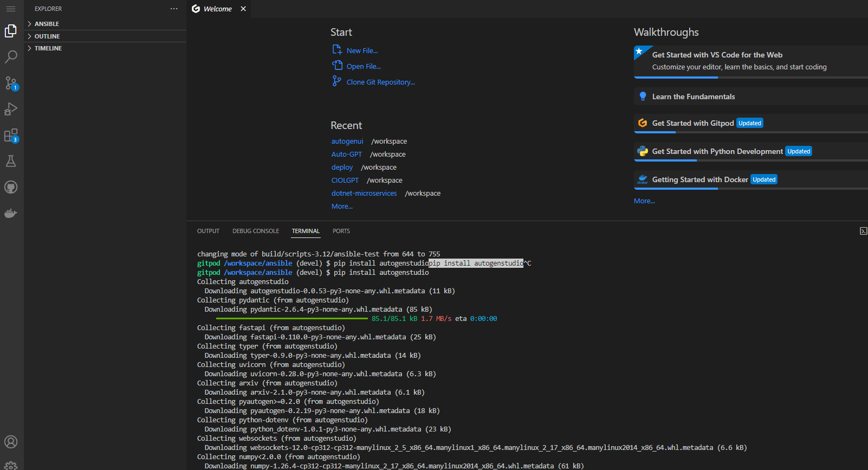Click the lightbulb icon for Learn the Fundamentals
Image resolution: width=868 pixels, height=470 pixels.
click(643, 96)
